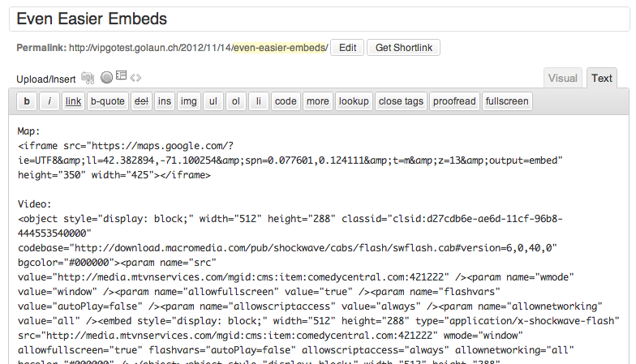
Task: Insert a more tag
Action: 318,101
